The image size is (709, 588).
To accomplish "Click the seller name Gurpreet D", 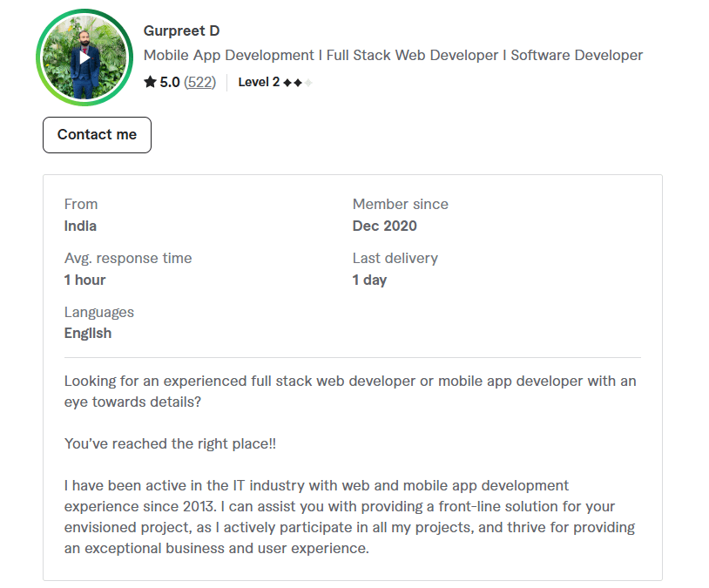I will coord(181,30).
